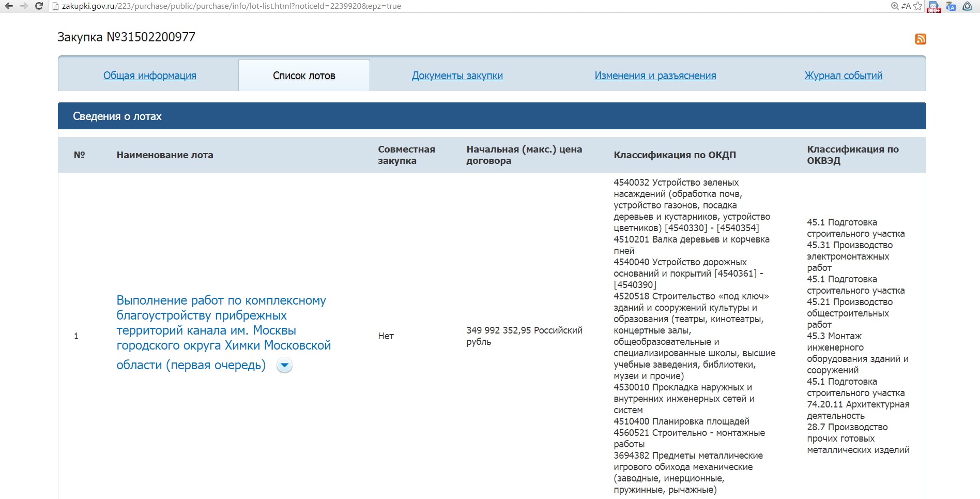Screen dimensions: 980x499
Task: Click the zoom magnifier icon in address bar
Action: click(x=895, y=6)
